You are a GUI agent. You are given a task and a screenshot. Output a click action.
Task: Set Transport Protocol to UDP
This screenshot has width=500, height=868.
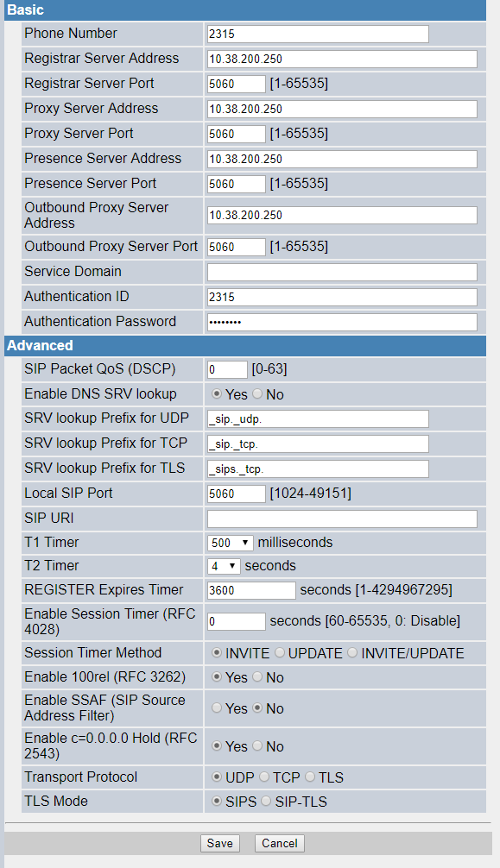click(x=217, y=777)
